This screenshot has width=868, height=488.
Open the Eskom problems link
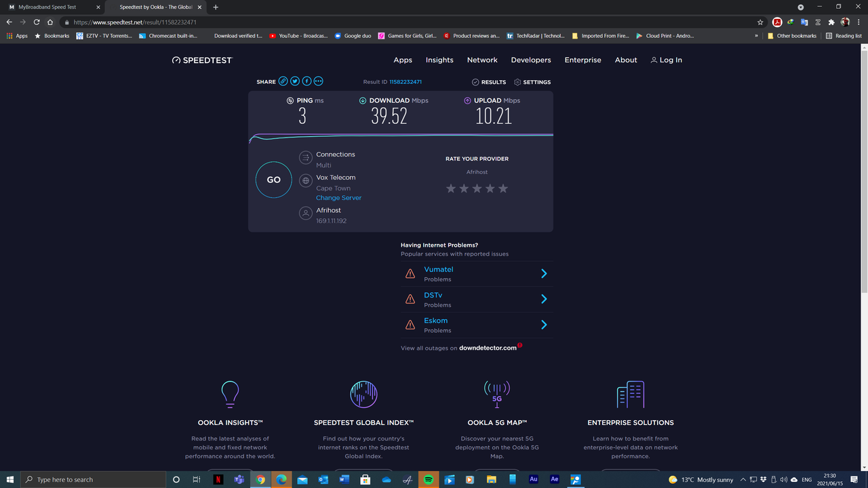pyautogui.click(x=436, y=321)
